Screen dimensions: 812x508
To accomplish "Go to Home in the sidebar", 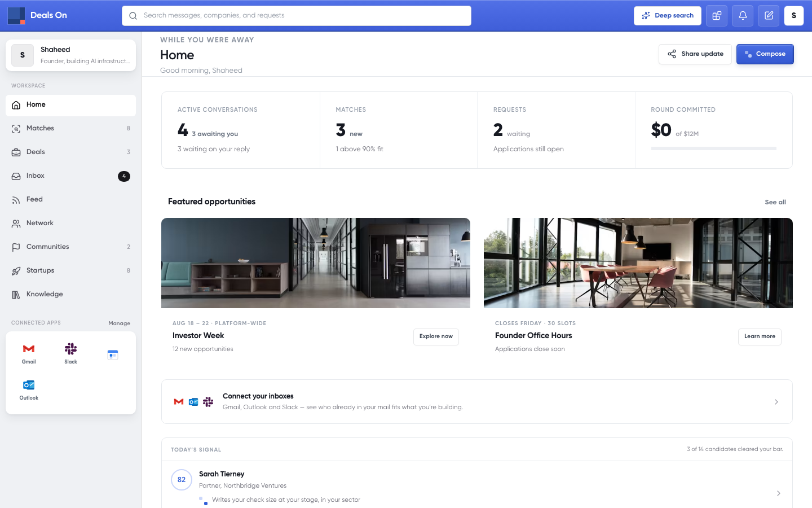I will (x=70, y=105).
